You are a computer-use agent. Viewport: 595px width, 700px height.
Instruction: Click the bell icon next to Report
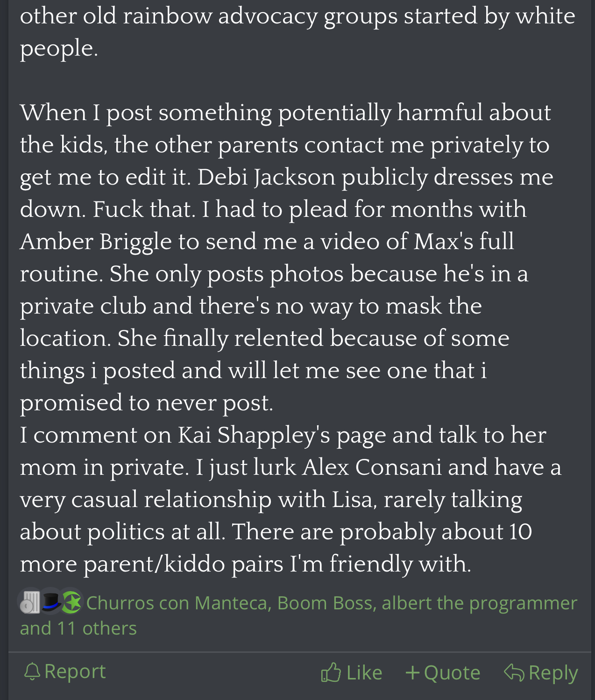coord(32,672)
